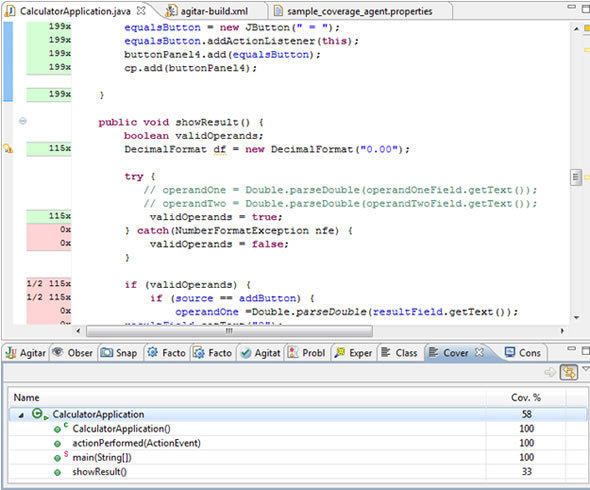Click the yellow overview ruler marker at top
590x490 pixels.
point(587,28)
